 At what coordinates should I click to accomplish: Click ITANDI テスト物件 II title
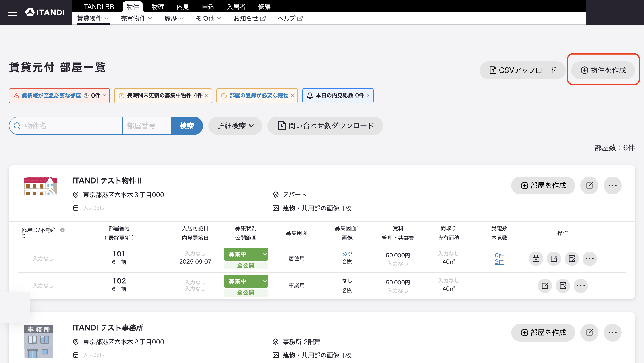pyautogui.click(x=107, y=180)
